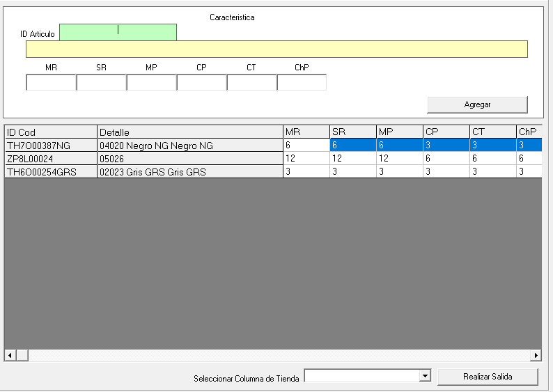The width and height of the screenshot is (553, 392).
Task: Click the Detalle column header
Action: point(189,132)
